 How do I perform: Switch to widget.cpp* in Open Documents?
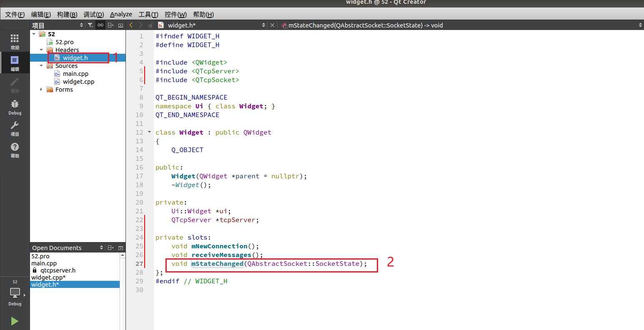click(x=75, y=277)
